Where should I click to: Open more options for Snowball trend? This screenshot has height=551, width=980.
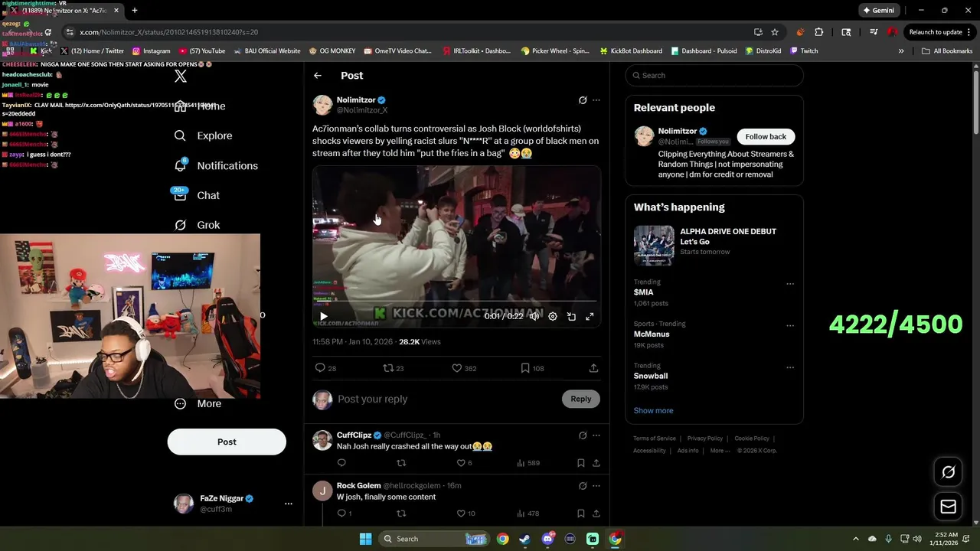coord(790,367)
